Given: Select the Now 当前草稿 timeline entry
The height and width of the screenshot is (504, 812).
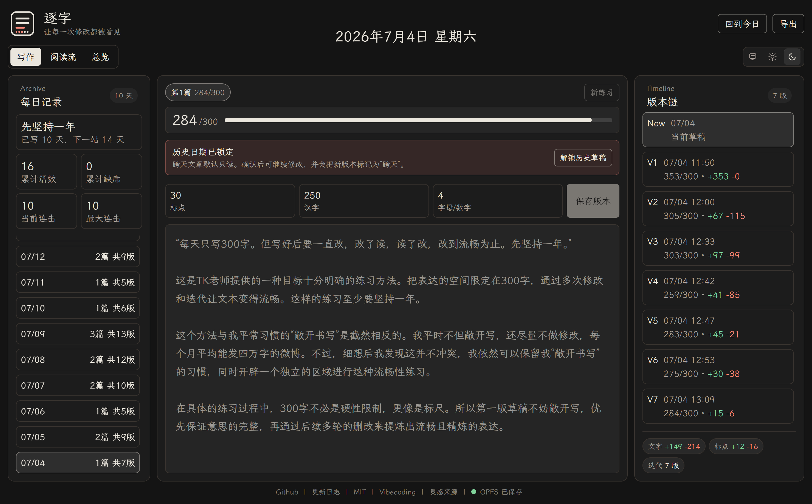Looking at the screenshot, I should (x=718, y=130).
